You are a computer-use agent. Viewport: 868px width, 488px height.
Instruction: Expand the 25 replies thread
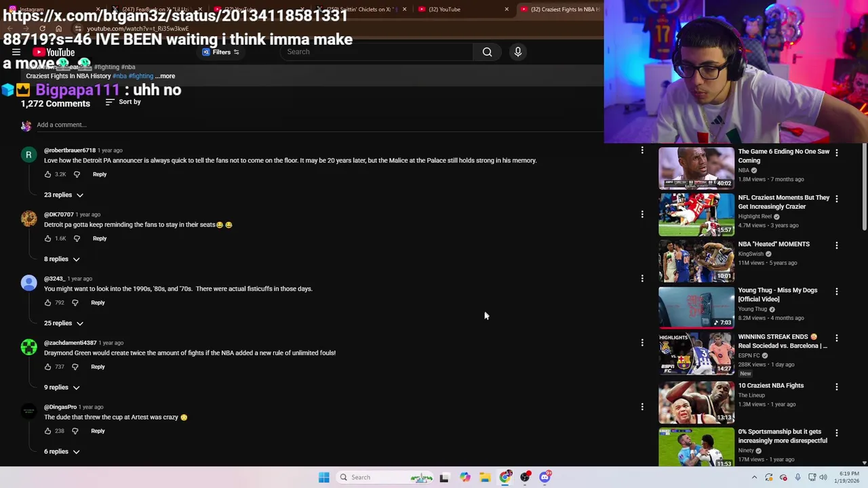click(64, 323)
